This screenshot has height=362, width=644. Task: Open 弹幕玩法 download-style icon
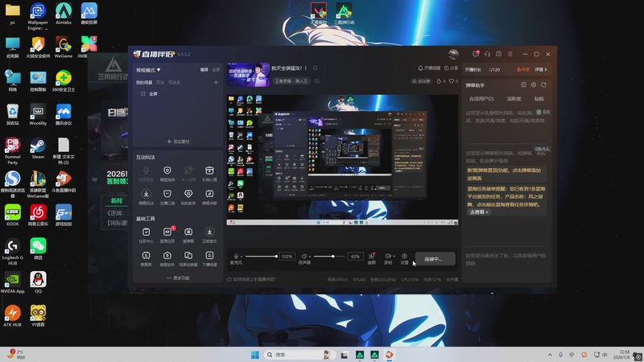click(x=146, y=197)
